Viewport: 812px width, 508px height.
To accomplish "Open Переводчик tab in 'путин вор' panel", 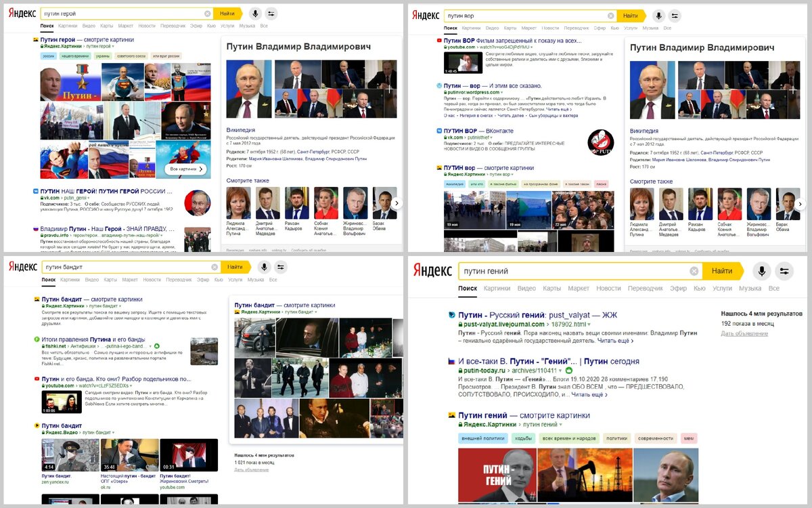I will 577,28.
